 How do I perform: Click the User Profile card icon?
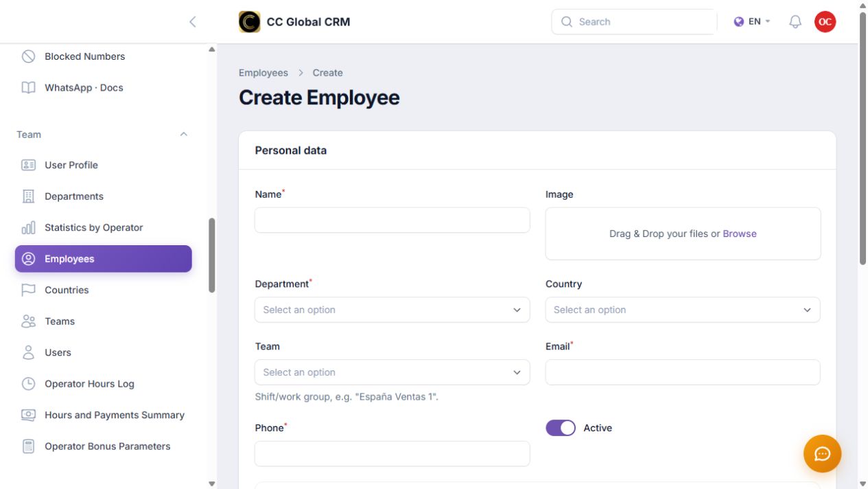[28, 165]
